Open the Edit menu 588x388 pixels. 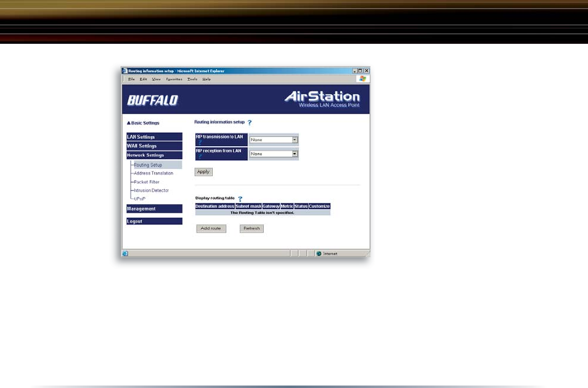[x=143, y=79]
